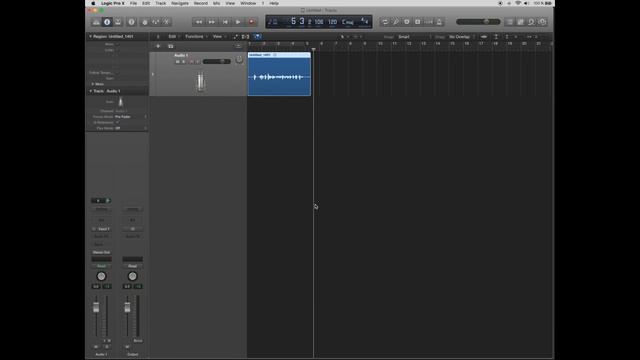Image resolution: width=640 pixels, height=360 pixels.
Task: Click the Audio 1 track microphone icon
Action: click(x=200, y=82)
